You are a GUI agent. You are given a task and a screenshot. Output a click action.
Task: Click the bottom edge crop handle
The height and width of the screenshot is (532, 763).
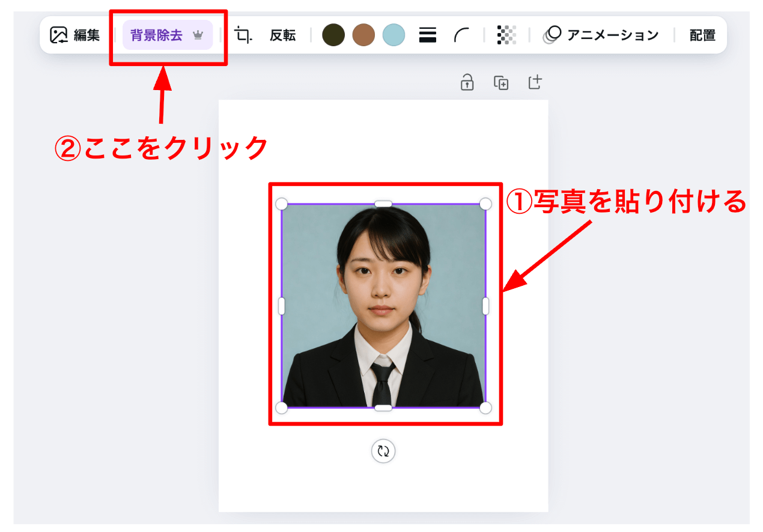click(x=383, y=408)
